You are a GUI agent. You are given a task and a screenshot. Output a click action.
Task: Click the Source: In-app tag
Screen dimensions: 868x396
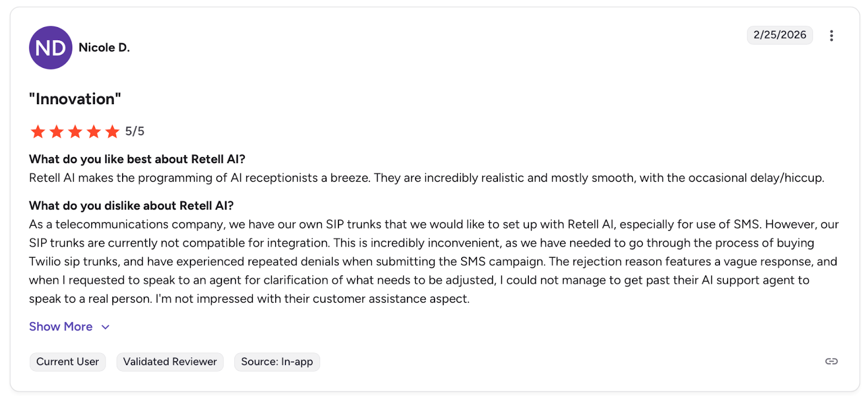(277, 362)
